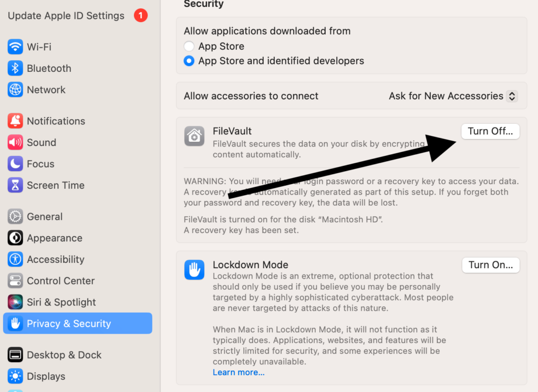Go to General settings
The height and width of the screenshot is (392, 538).
pos(45,217)
